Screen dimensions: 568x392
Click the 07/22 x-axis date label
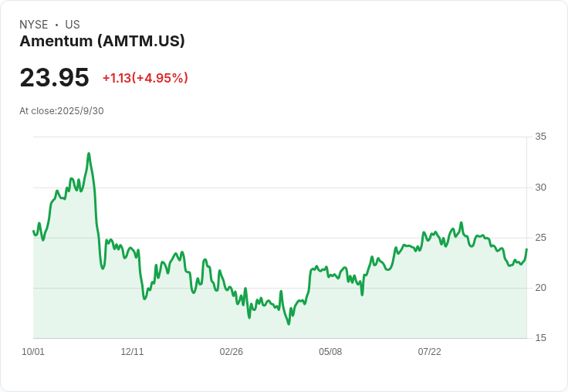coord(429,352)
